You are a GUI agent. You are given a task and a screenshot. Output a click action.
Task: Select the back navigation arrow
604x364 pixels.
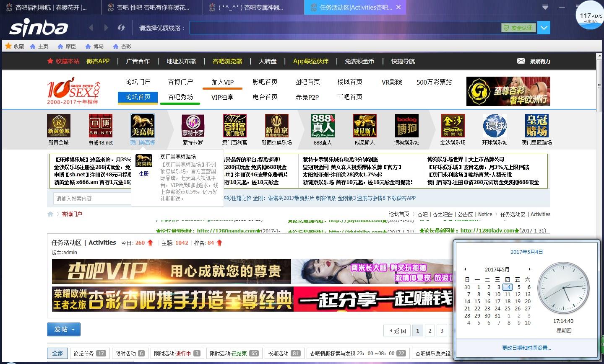pos(91,28)
